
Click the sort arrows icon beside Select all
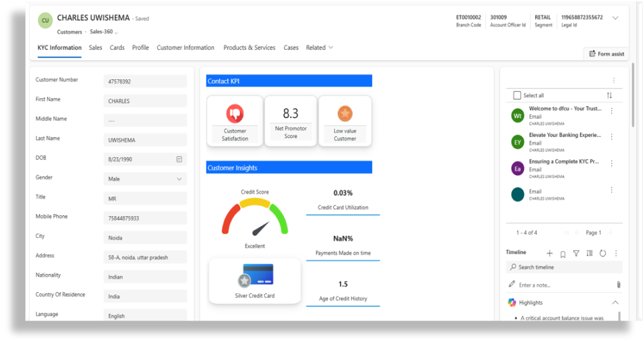609,95
